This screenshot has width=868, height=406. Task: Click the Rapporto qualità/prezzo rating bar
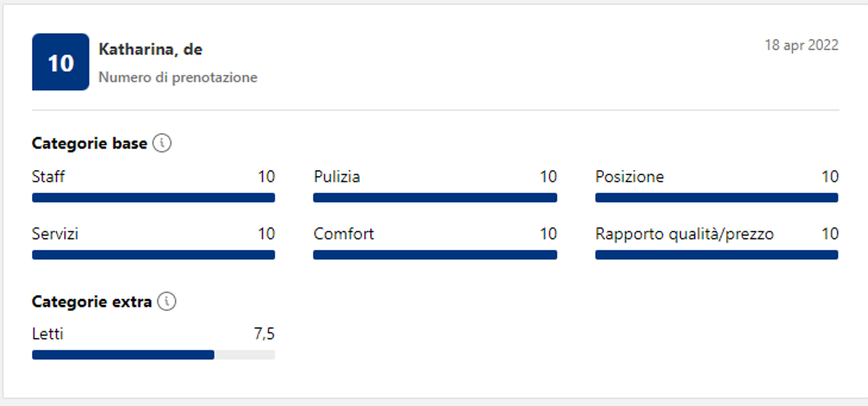(x=716, y=255)
